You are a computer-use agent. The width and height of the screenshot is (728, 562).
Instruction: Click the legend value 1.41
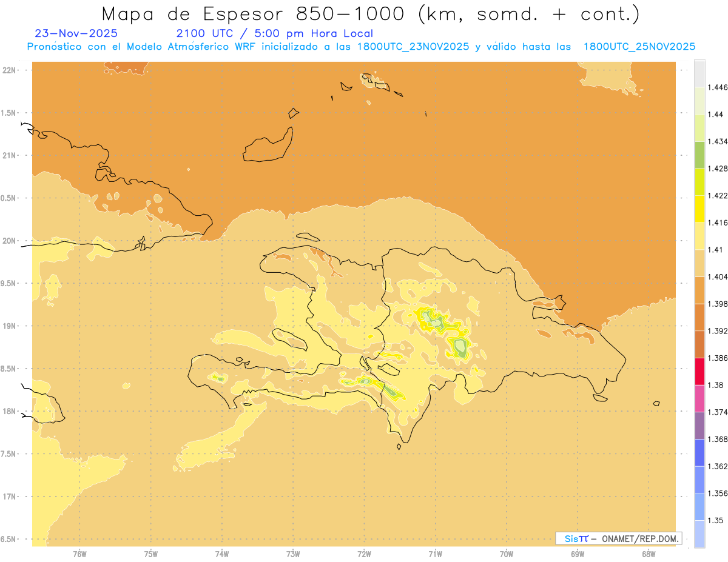(715, 249)
